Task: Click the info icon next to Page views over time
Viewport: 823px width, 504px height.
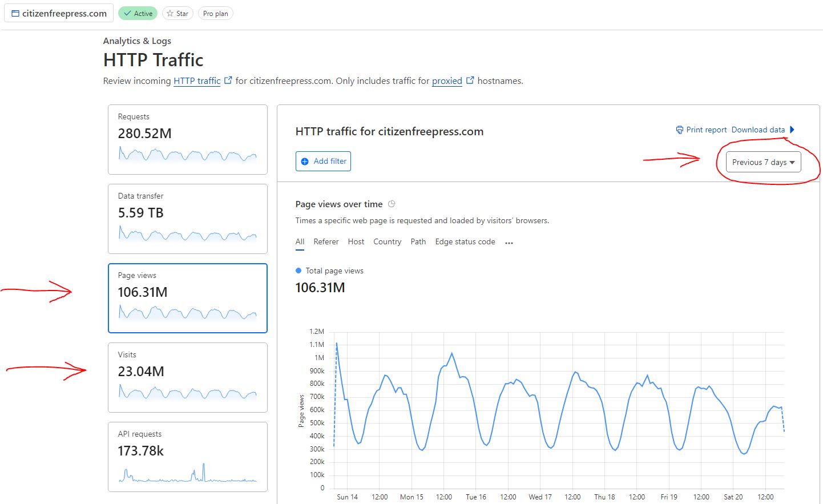Action: pos(392,204)
